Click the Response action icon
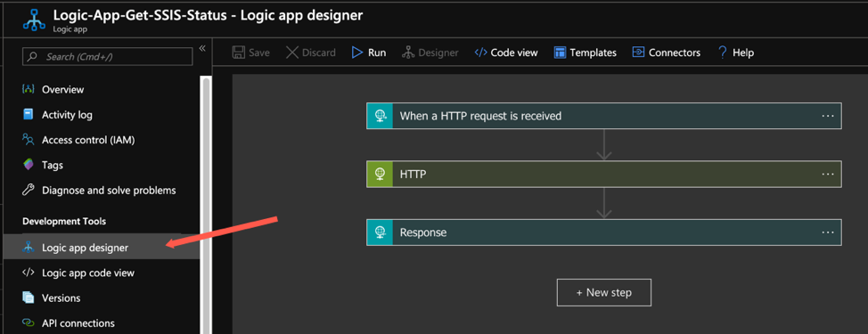Image resolution: width=868 pixels, height=334 pixels. pos(380,232)
